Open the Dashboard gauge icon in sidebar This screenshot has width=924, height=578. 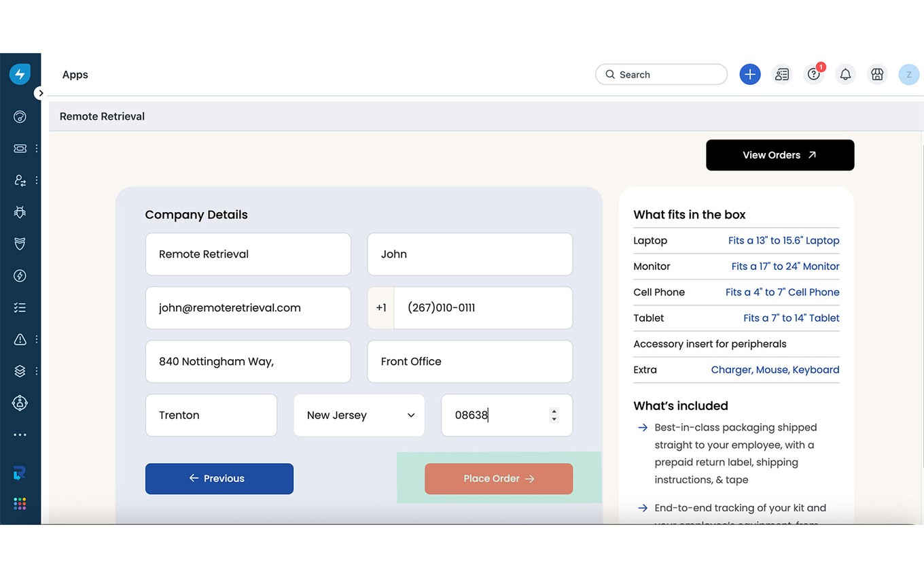tap(20, 117)
